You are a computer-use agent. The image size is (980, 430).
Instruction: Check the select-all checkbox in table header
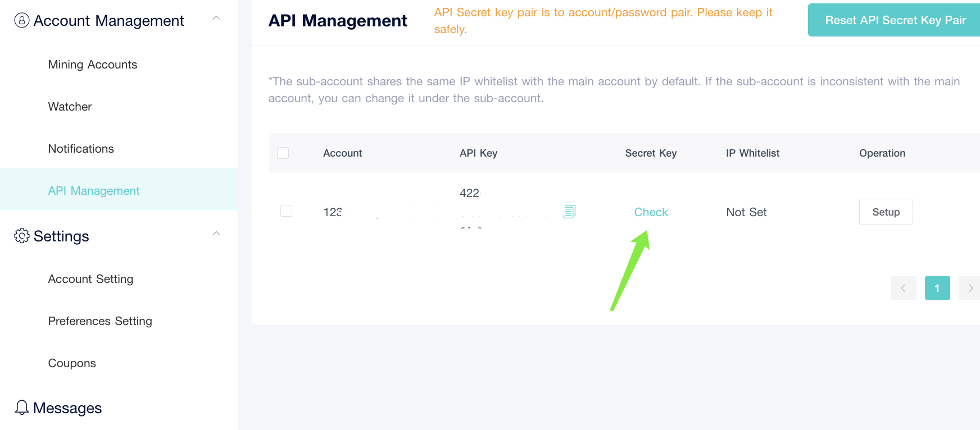[x=283, y=153]
